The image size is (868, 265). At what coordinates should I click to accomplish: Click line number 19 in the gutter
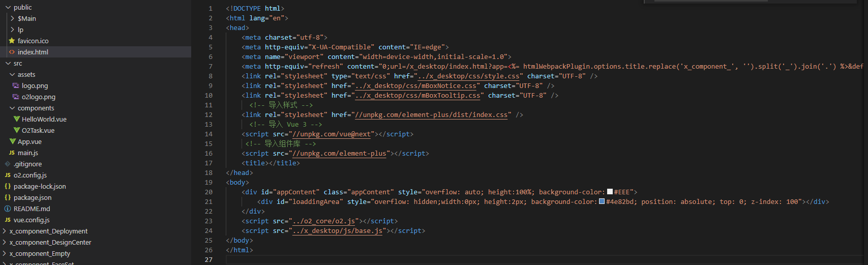coord(208,183)
